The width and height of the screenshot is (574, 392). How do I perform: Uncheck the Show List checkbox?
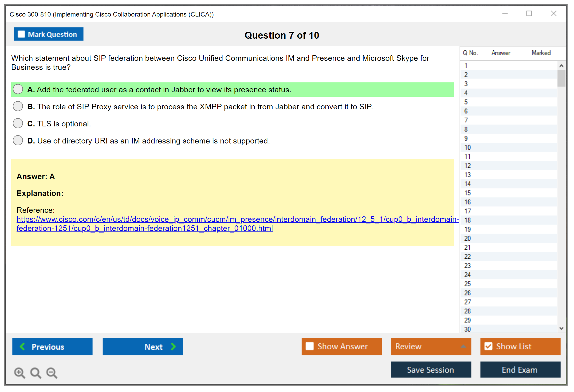(488, 346)
